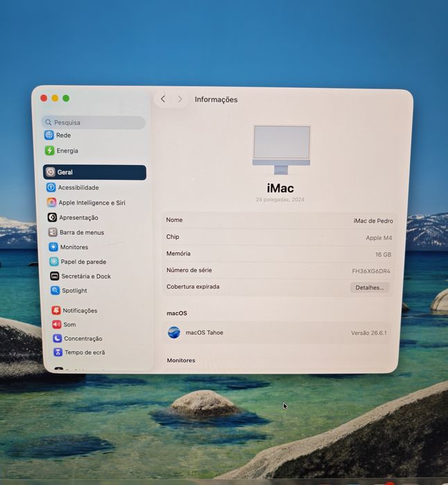Click the Apple M4 chip value
This screenshot has height=485, width=448.
[x=379, y=238]
